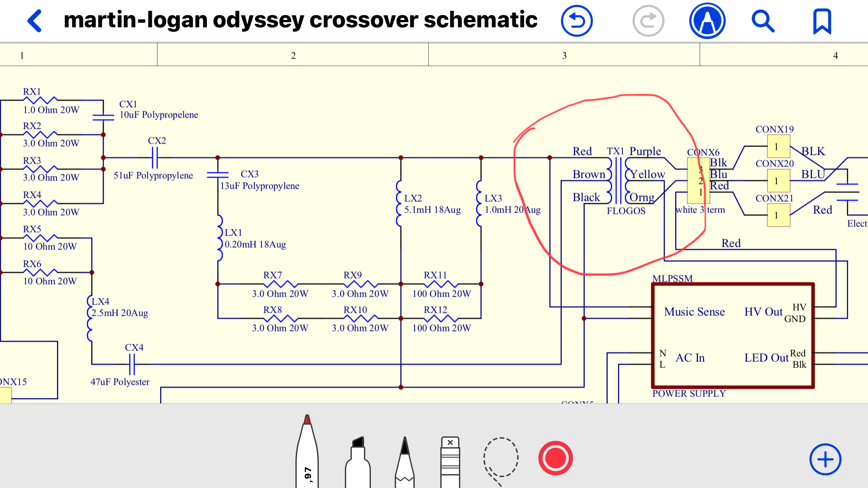Bookmark this document page

822,21
